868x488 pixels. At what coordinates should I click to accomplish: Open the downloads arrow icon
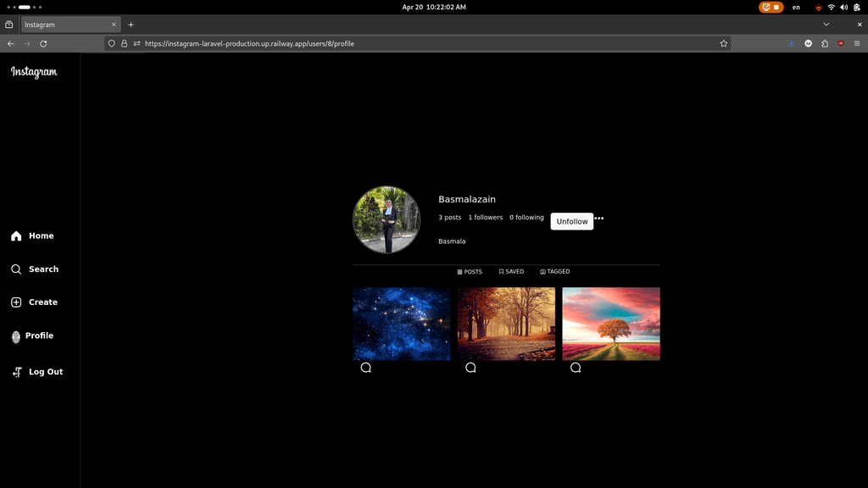[792, 44]
